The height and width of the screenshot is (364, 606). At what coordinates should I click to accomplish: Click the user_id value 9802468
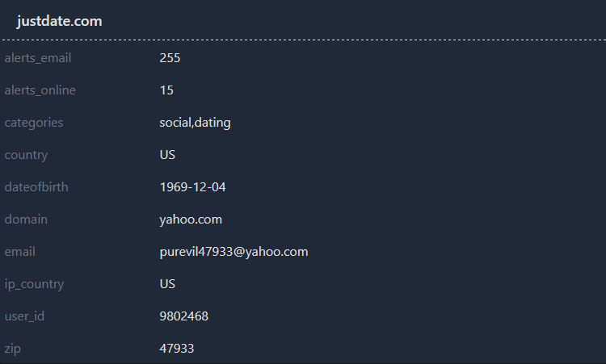(x=184, y=316)
